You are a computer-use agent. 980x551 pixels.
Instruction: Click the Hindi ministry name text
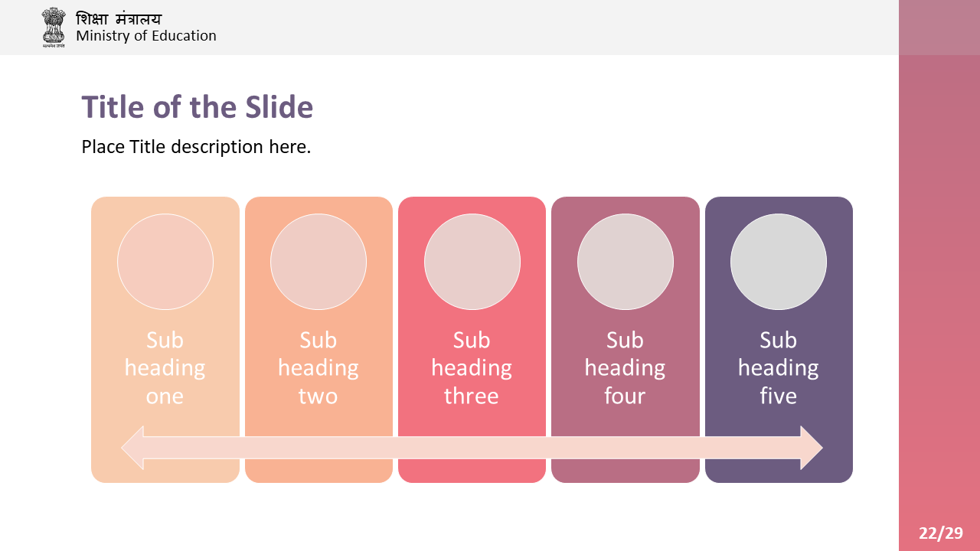click(x=119, y=18)
